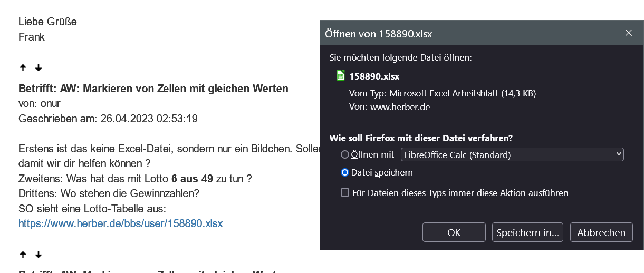Click the up arrow below the xlsx link
The width and height of the screenshot is (644, 273).
click(x=23, y=255)
